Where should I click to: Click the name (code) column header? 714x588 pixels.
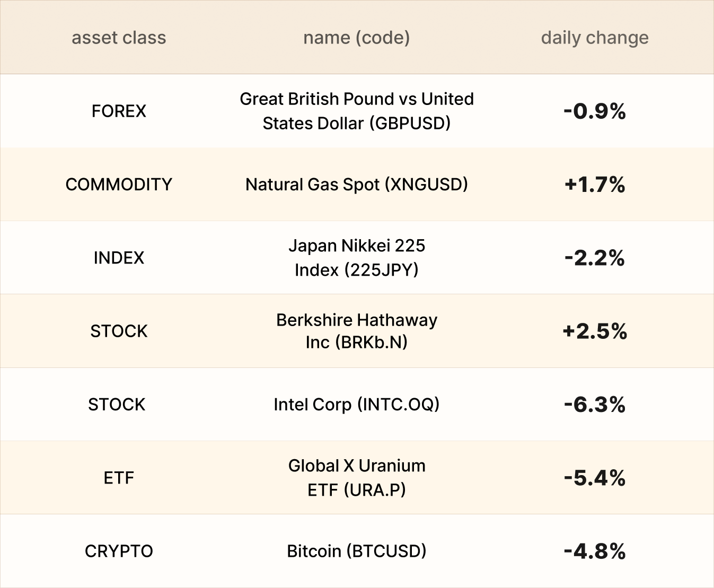(356, 38)
